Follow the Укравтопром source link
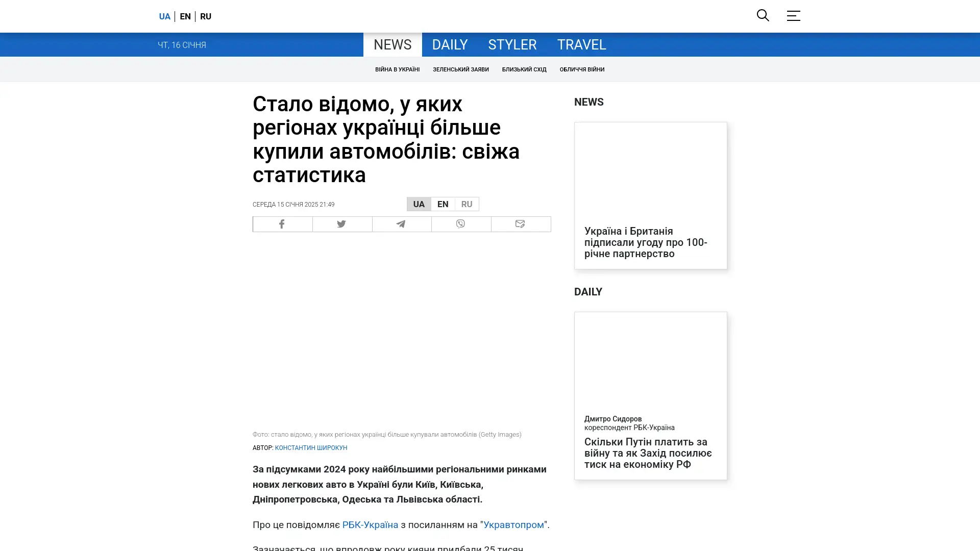This screenshot has width=980, height=551. (x=513, y=524)
